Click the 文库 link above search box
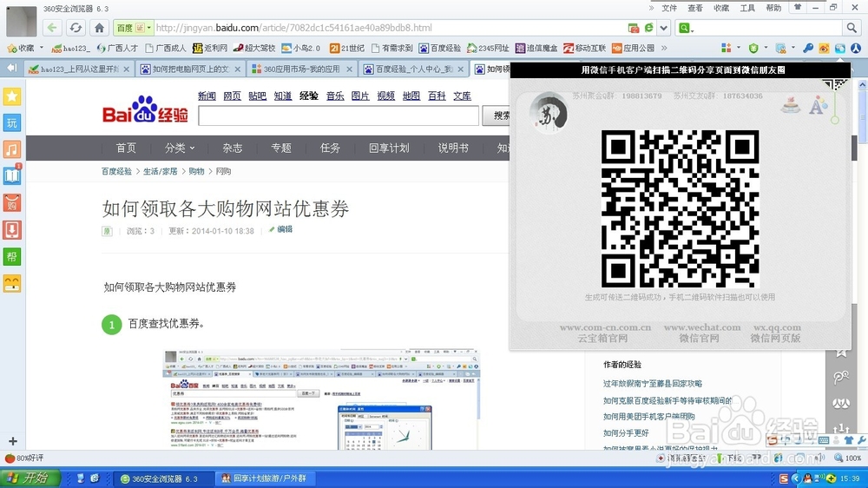This screenshot has width=868, height=488. pos(462,96)
